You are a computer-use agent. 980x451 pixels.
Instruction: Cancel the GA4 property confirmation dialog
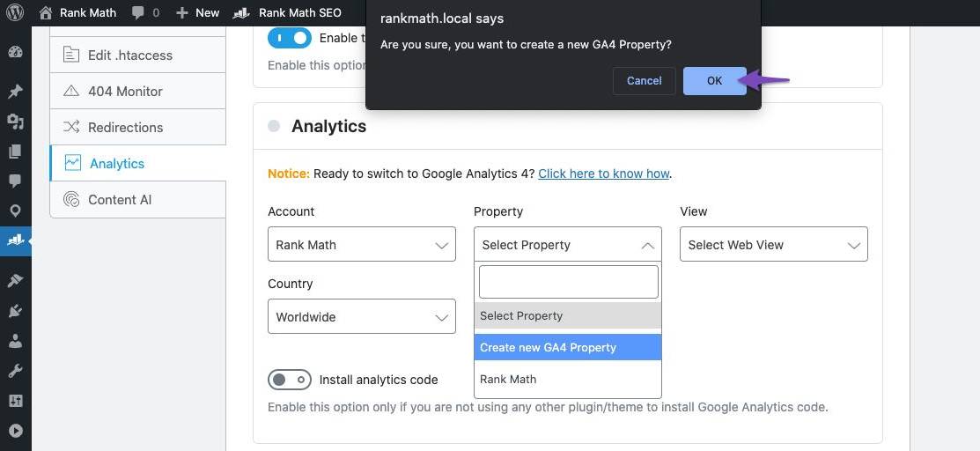pos(644,81)
